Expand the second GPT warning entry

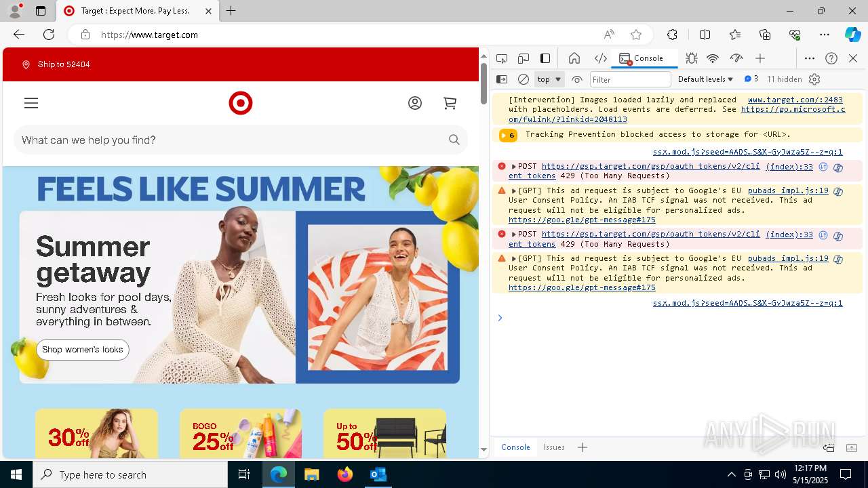point(514,259)
